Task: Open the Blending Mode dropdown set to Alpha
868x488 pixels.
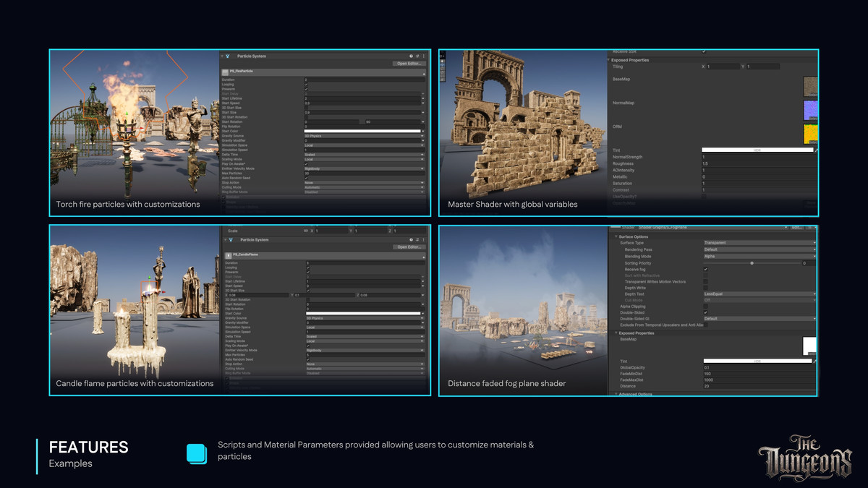Action: [759, 256]
